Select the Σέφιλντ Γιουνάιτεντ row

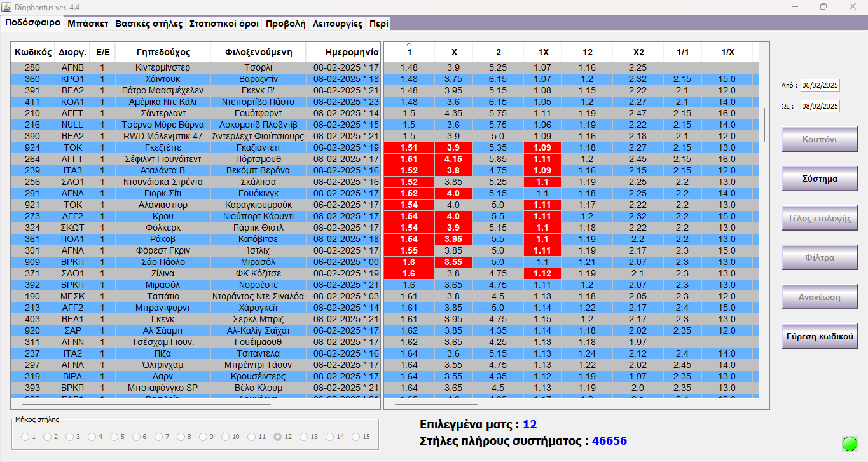tap(195, 159)
